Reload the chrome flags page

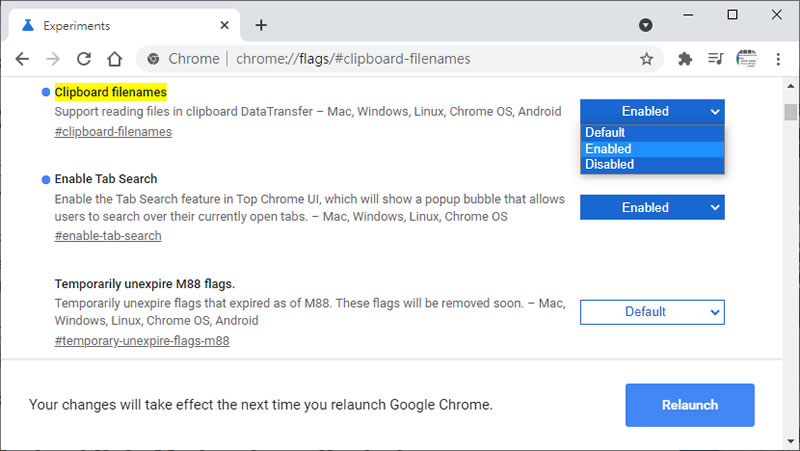point(84,59)
